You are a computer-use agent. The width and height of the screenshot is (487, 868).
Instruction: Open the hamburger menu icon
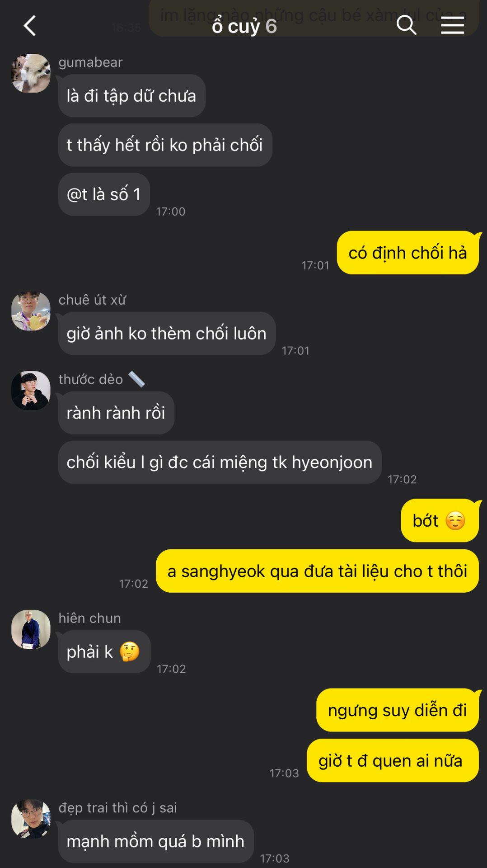coord(453,25)
